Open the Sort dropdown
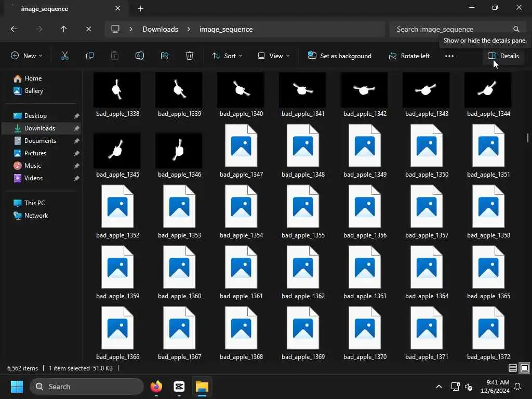Viewport: 532px width, 399px height. [227, 56]
